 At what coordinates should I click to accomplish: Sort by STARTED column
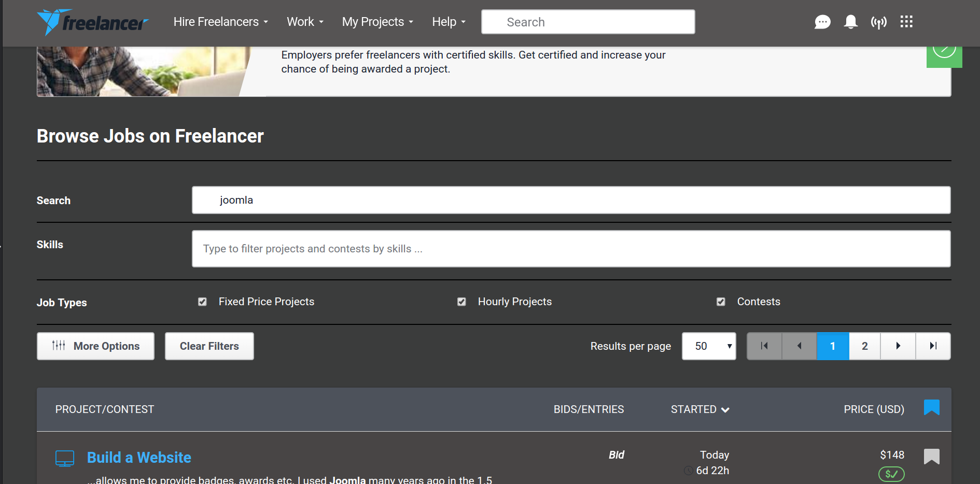(700, 409)
